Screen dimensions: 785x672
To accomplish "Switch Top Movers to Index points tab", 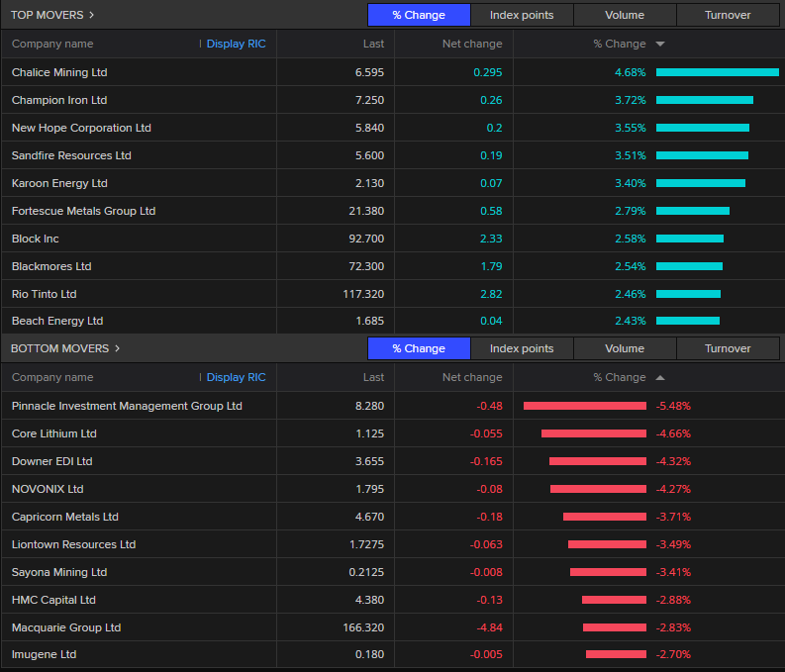I will click(522, 15).
